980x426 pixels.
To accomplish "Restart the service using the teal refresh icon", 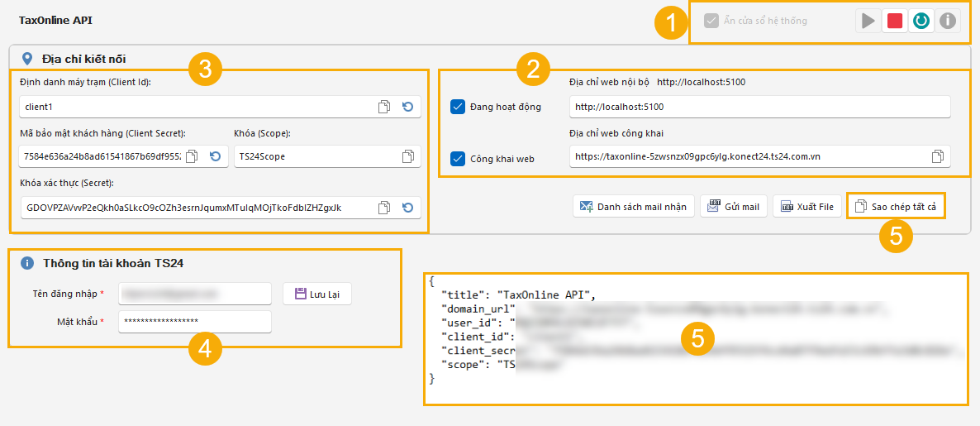I will [x=921, y=21].
